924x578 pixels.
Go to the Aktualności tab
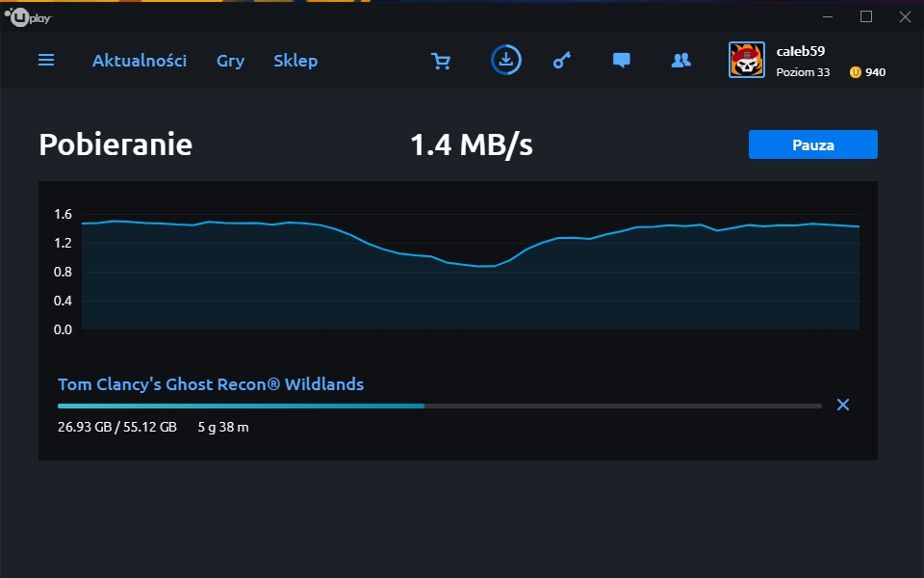[139, 60]
